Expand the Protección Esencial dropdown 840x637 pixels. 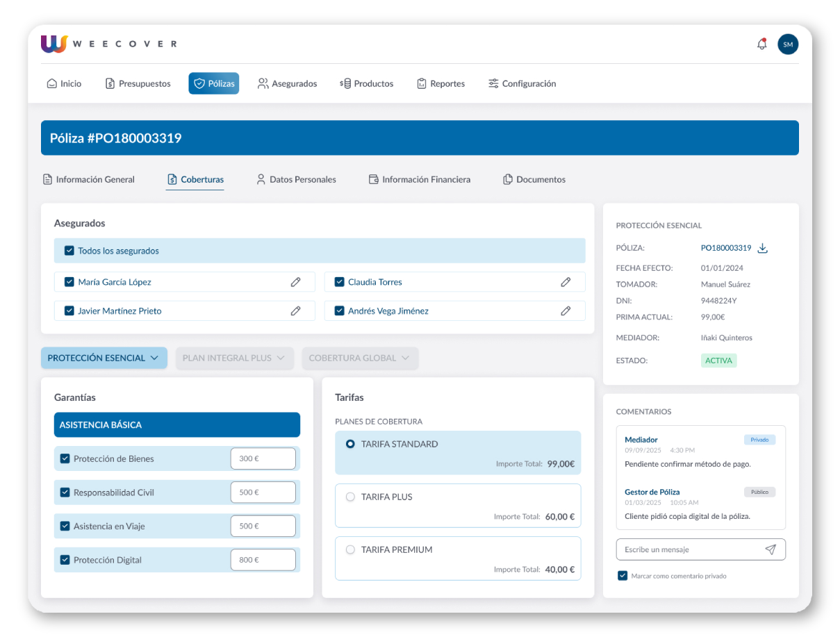pos(104,358)
